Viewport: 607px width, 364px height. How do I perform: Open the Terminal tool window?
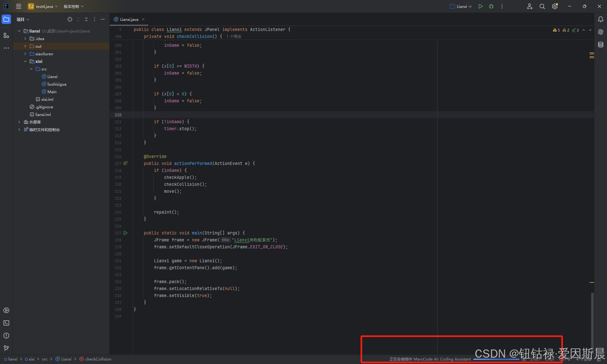(x=6, y=323)
